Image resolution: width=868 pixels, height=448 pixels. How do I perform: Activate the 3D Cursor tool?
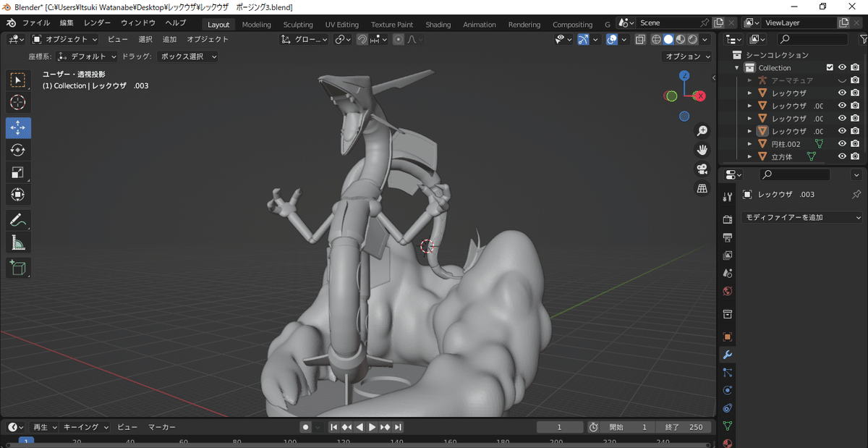18,103
